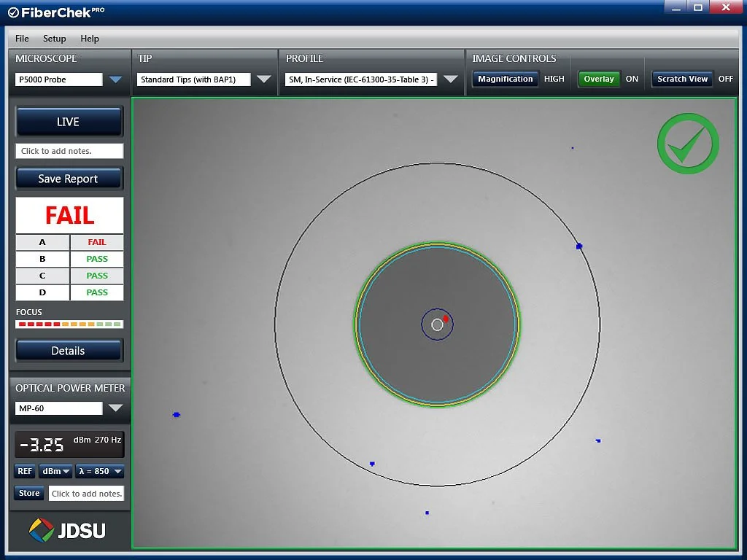Maximize the FiberChek window
Viewport: 747px width, 560px height.
click(x=698, y=7)
